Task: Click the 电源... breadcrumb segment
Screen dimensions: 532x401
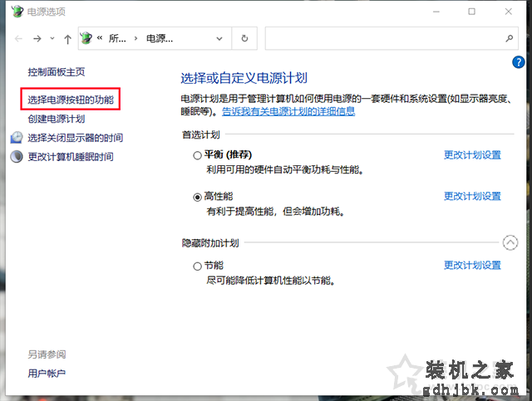Action: click(x=160, y=38)
